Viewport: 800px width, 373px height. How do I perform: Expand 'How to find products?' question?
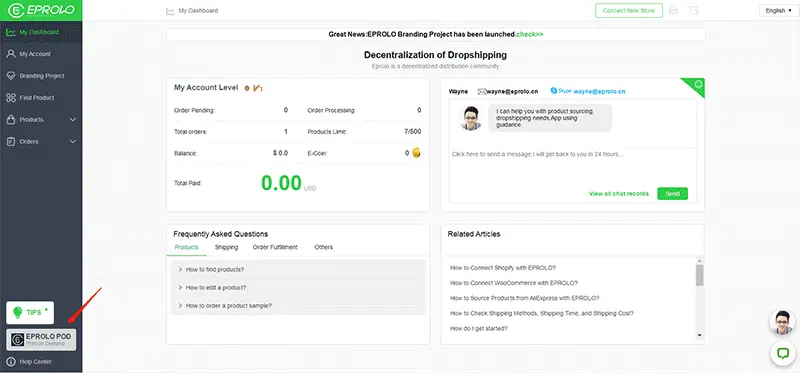coord(298,269)
